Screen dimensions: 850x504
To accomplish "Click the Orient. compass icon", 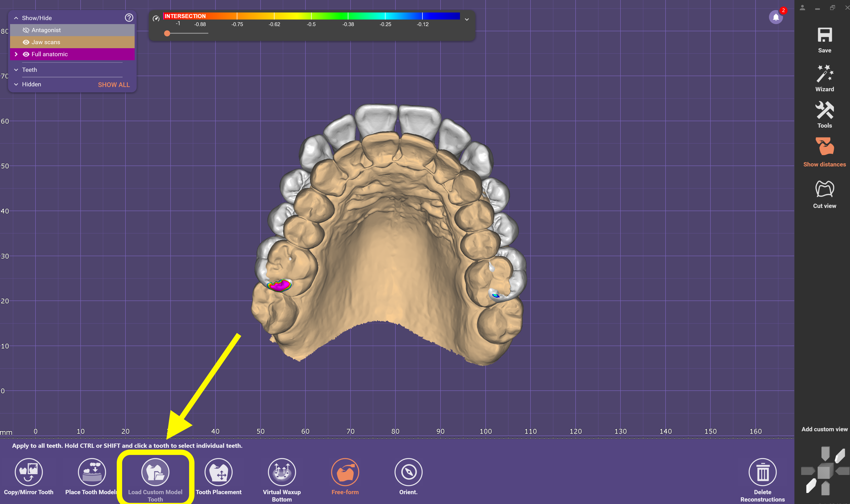I will [408, 472].
